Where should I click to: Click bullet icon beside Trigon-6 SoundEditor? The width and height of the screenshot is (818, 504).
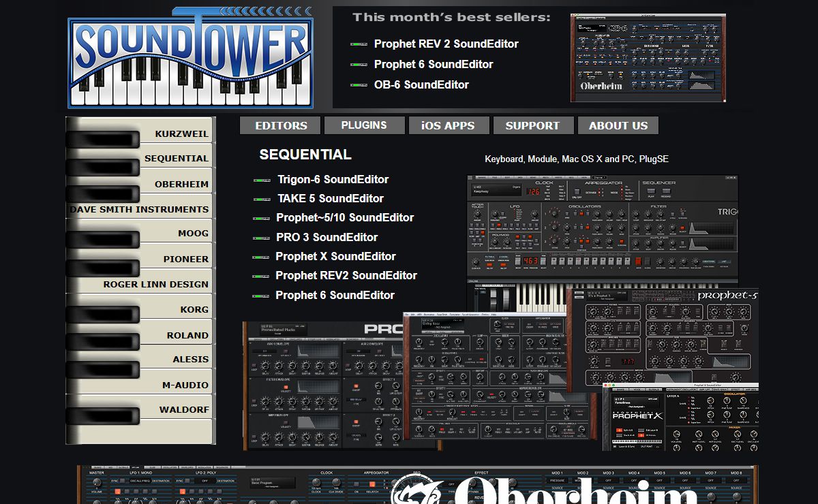[x=262, y=180]
